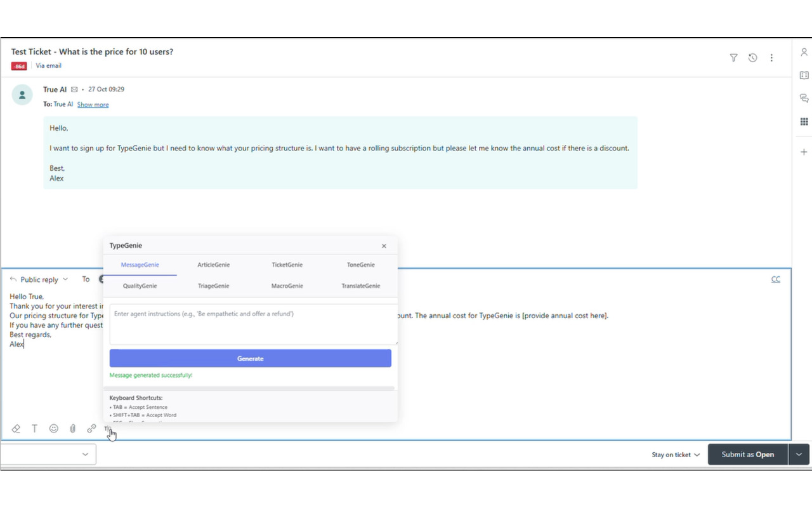The image size is (812, 508).
Task: Open the knowledge book sidebar icon
Action: [804, 75]
